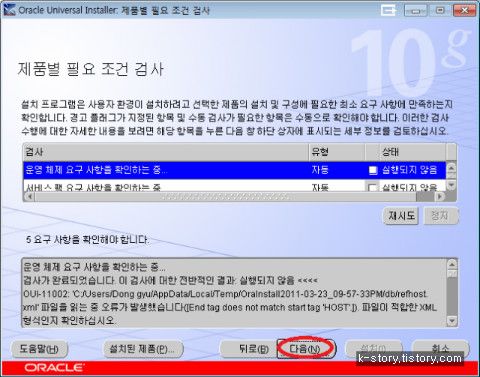Open 도움말(H) help
Screen dimensions: 480x377
pyautogui.click(x=39, y=349)
